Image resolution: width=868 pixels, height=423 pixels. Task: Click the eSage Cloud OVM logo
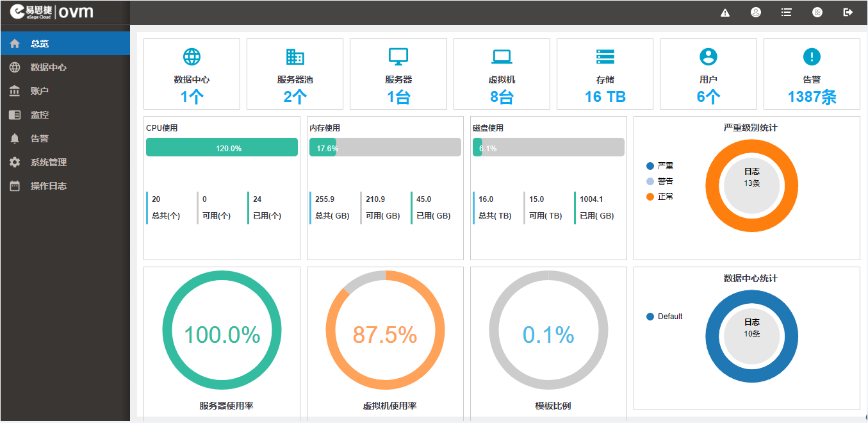(52, 12)
